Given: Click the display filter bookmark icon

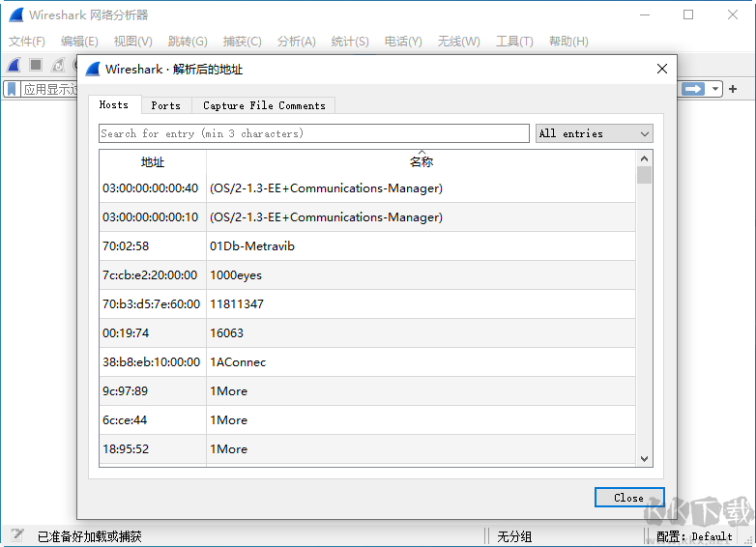Looking at the screenshot, I should (12, 89).
